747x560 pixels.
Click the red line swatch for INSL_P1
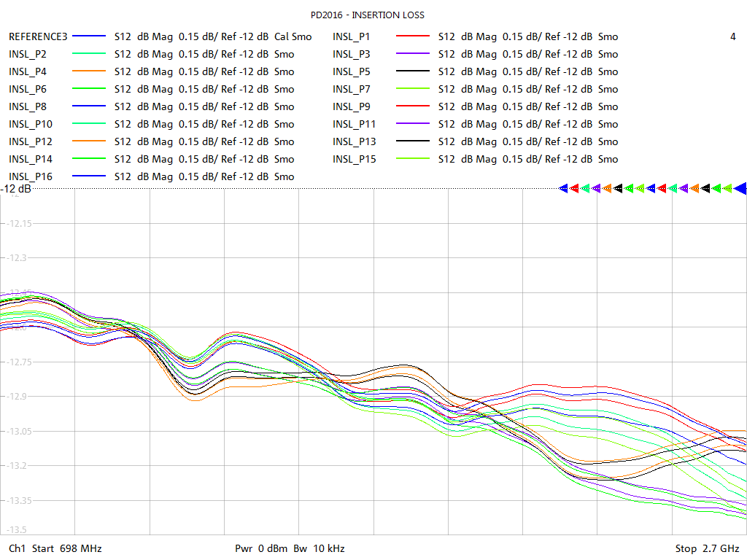(x=412, y=36)
